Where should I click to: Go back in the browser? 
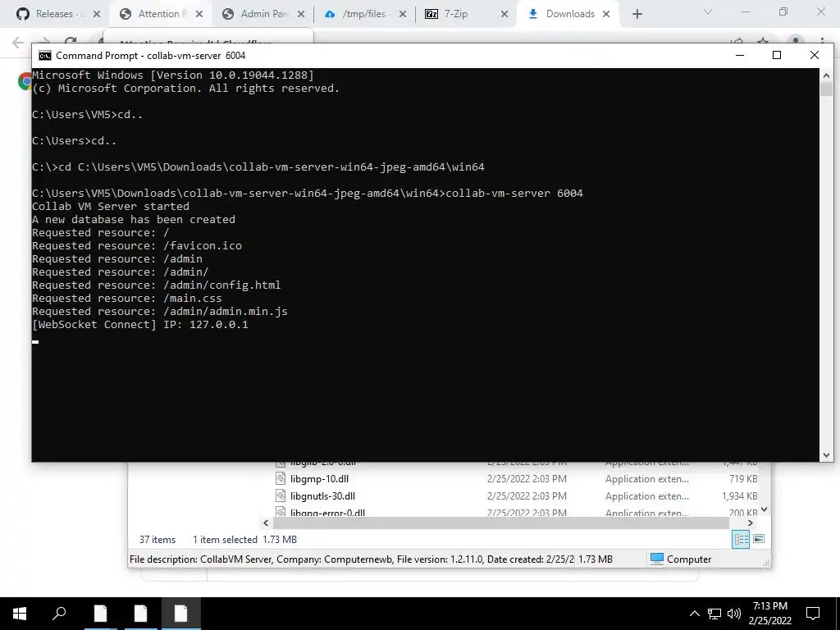pyautogui.click(x=18, y=43)
